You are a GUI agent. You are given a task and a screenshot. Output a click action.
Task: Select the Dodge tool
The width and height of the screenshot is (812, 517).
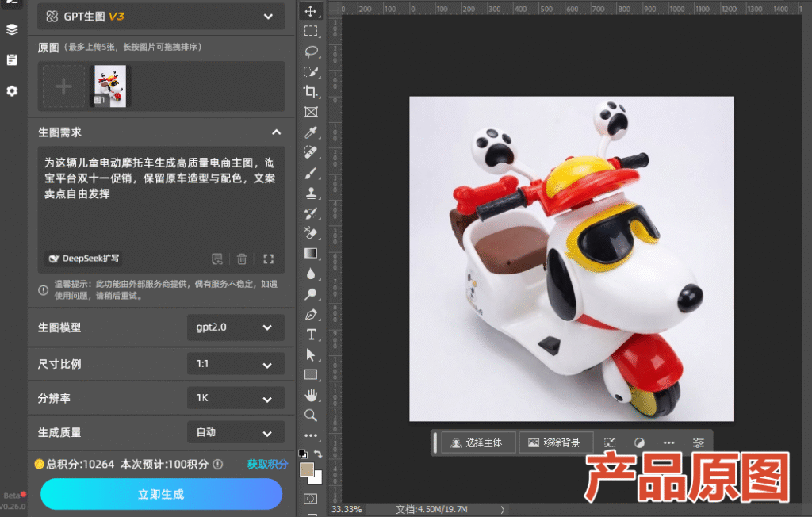pyautogui.click(x=311, y=294)
